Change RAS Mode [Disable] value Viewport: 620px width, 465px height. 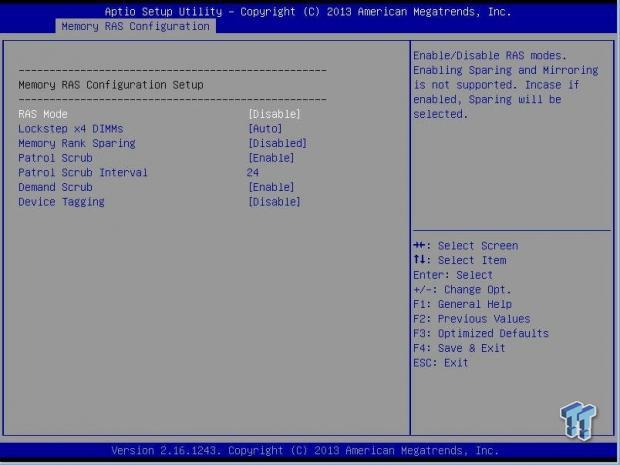pyautogui.click(x=274, y=114)
